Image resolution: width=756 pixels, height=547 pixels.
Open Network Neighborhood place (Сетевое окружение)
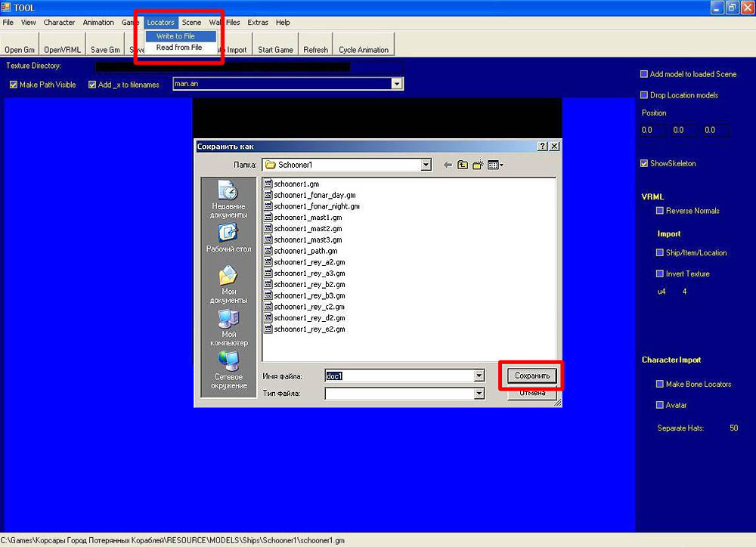[x=228, y=370]
